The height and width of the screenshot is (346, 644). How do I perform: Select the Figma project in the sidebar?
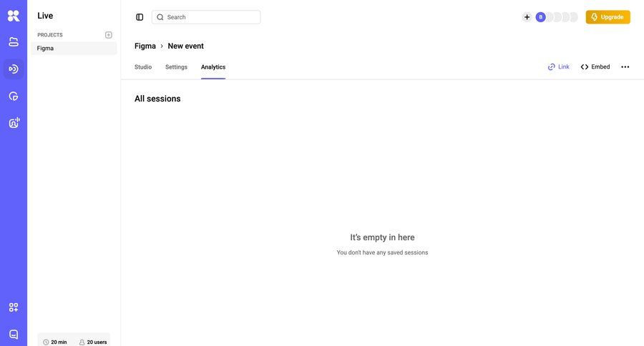click(74, 48)
